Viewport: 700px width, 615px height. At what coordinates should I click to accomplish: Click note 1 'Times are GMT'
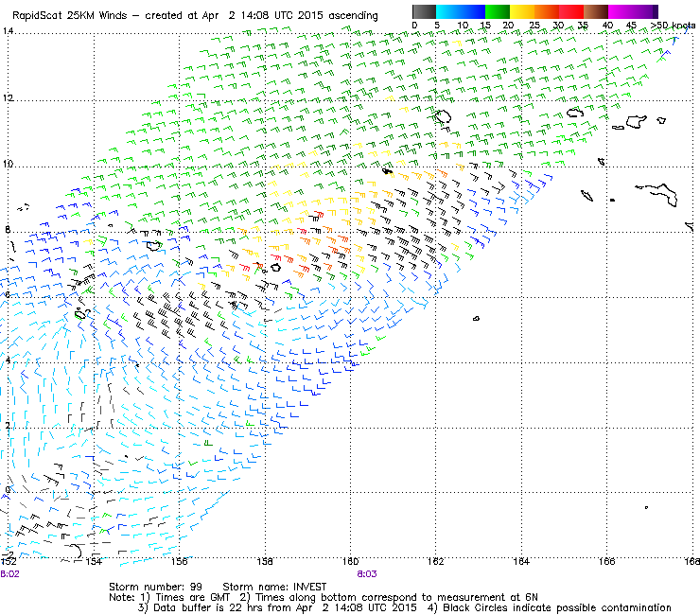coord(186,598)
